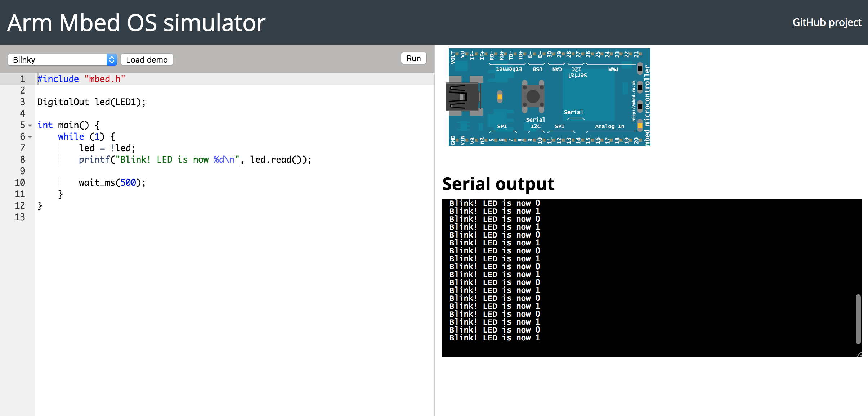Collapse the while (1) loop fold arrow

[x=30, y=137]
